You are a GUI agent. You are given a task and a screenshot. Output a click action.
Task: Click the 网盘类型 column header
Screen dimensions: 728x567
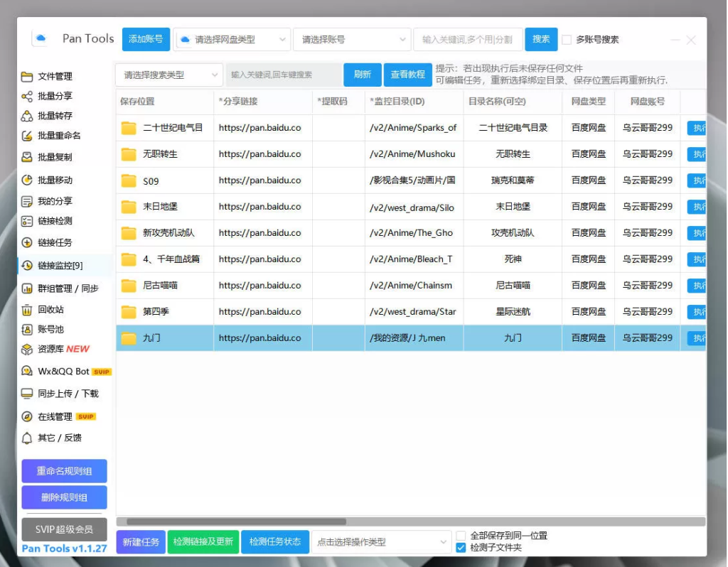point(588,102)
